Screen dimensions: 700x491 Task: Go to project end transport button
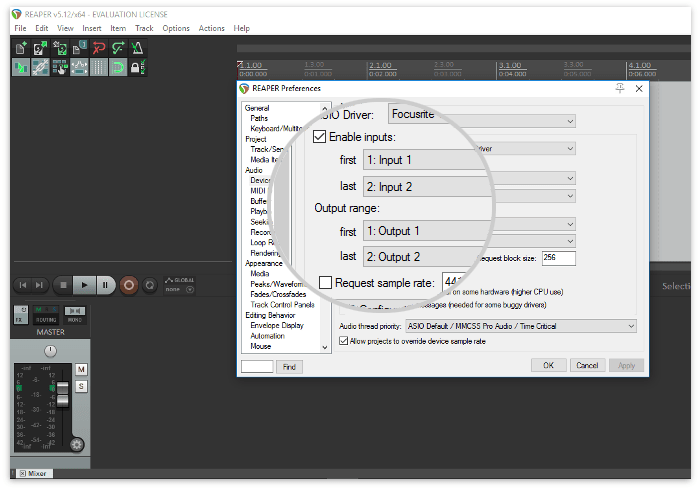[39, 285]
